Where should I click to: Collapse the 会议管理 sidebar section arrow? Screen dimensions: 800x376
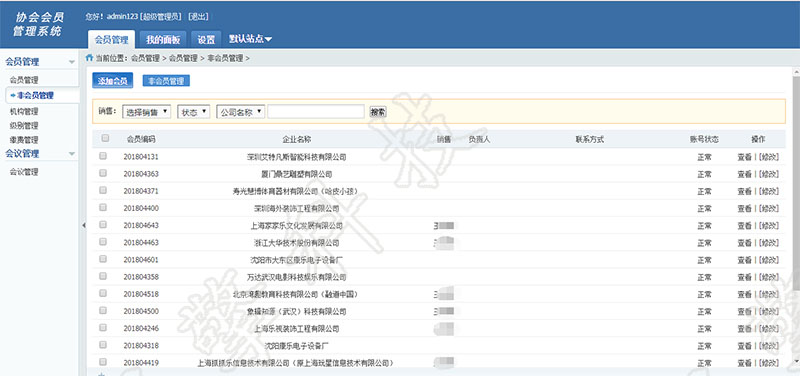click(x=72, y=154)
